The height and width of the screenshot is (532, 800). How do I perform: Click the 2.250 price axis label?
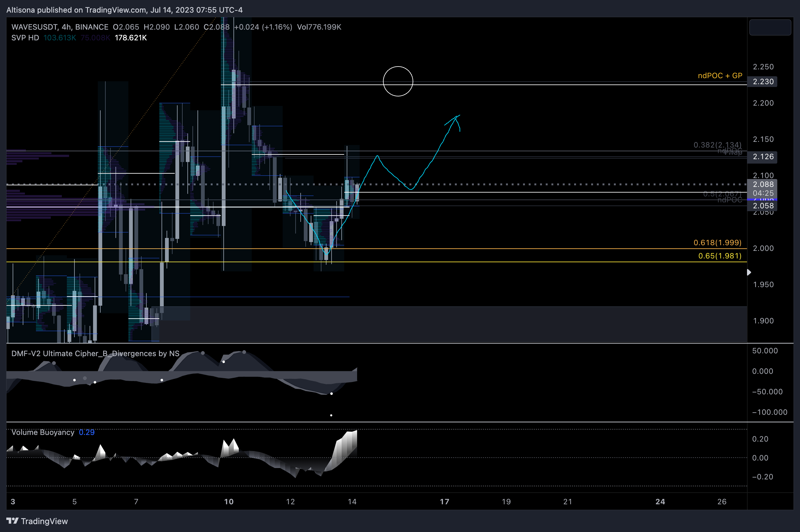(x=763, y=67)
